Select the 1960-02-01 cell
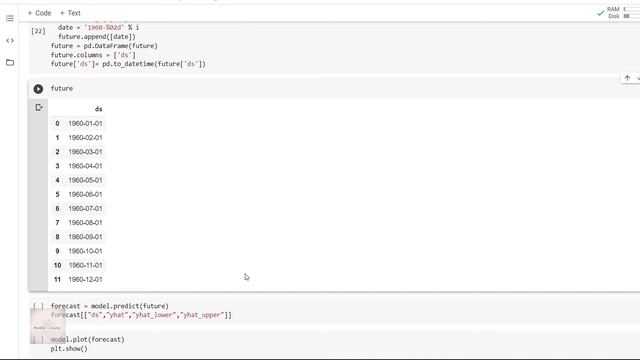Image resolution: width=640 pixels, height=360 pixels. [x=85, y=138]
